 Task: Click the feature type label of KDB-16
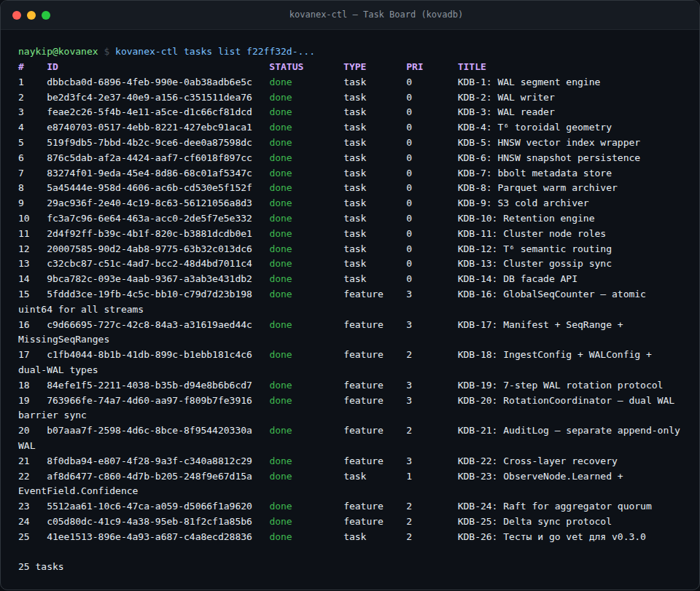363,294
